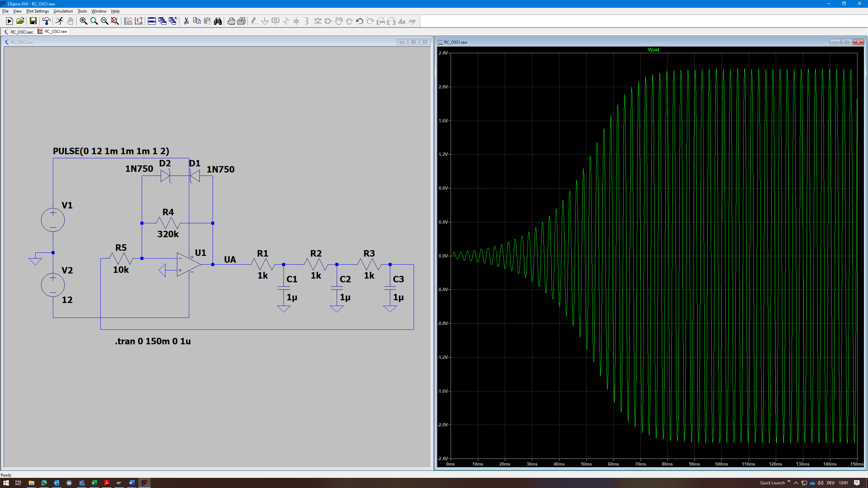Zoom in with the plus magnifier
868x488 pixels.
click(83, 21)
